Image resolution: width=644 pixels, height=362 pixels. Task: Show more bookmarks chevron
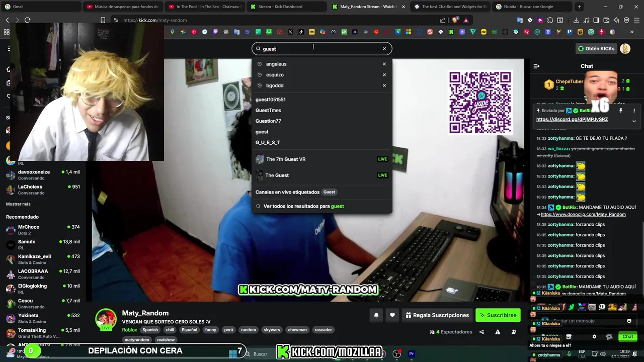[631, 32]
